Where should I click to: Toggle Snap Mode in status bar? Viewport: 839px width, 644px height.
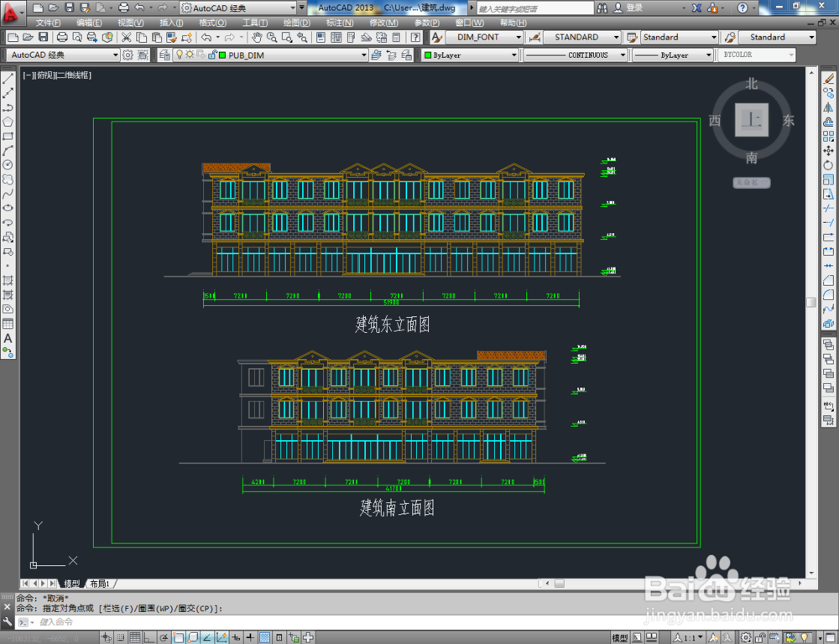click(x=121, y=637)
